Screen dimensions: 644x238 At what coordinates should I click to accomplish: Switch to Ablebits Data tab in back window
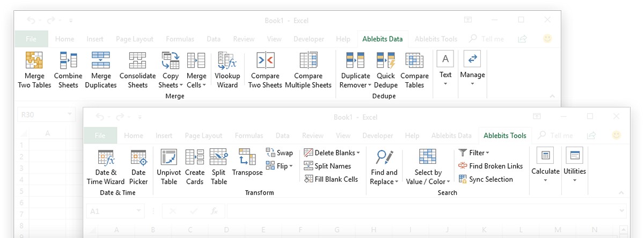pos(383,39)
